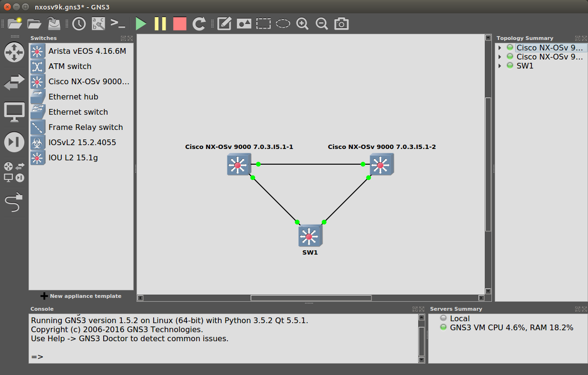588x375 pixels.
Task: Open the console connection toolbar icon
Action: [118, 23]
